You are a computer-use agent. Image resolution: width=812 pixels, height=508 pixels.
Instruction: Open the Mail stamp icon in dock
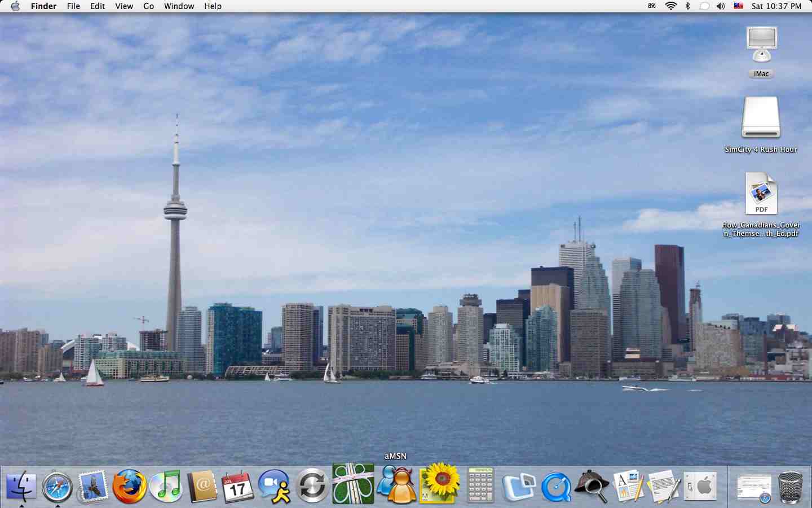click(x=93, y=487)
